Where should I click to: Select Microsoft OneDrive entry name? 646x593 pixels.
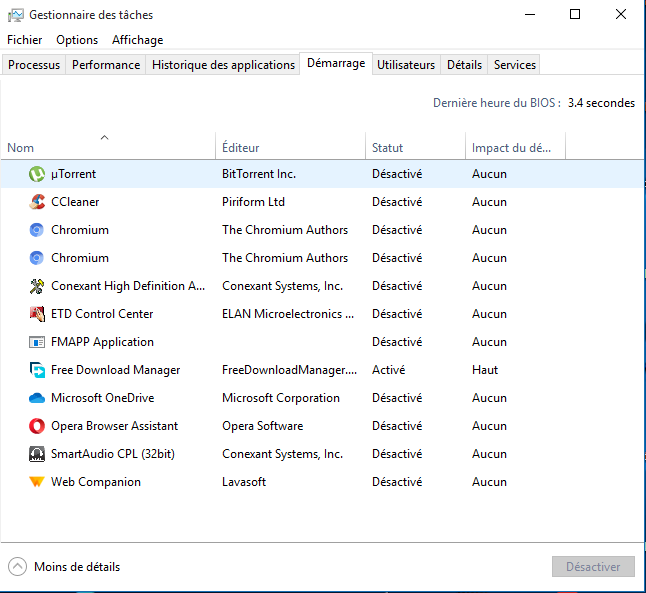click(x=103, y=398)
